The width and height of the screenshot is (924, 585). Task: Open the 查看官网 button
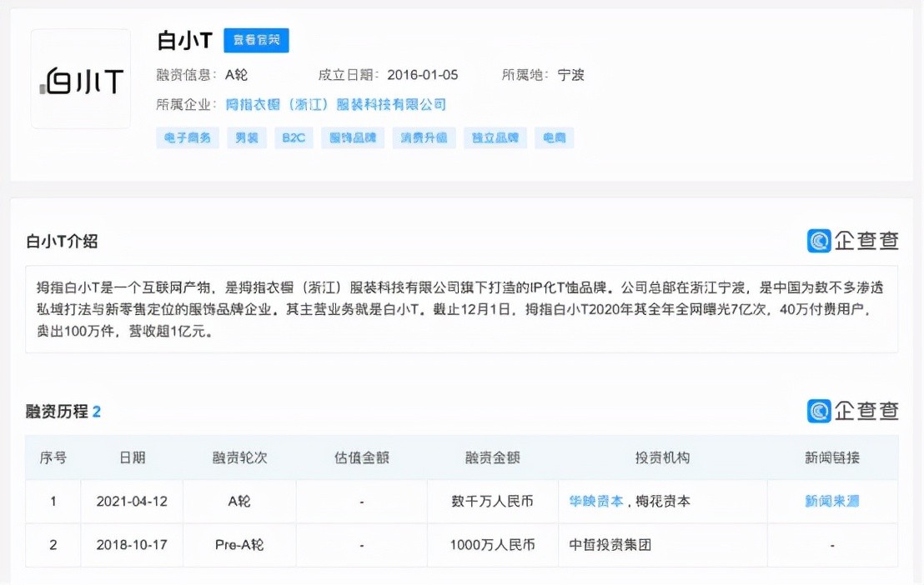(256, 40)
